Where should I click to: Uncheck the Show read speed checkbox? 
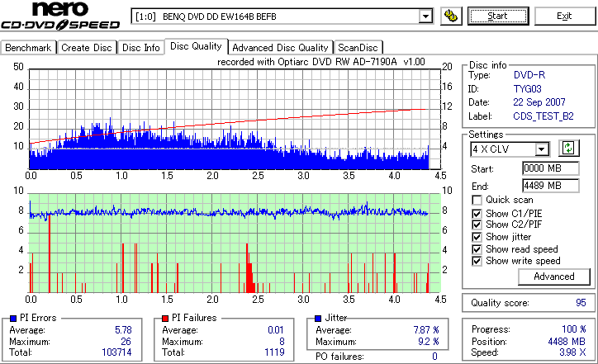[x=477, y=249]
